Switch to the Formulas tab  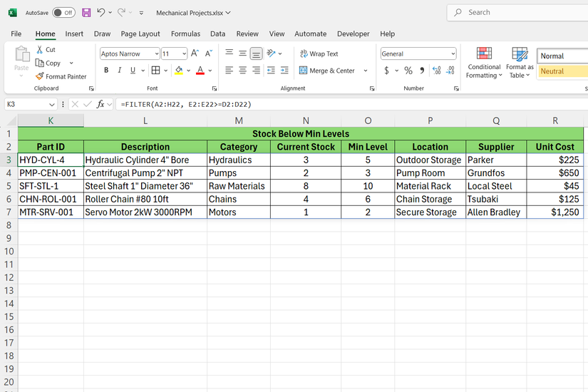pyautogui.click(x=185, y=33)
